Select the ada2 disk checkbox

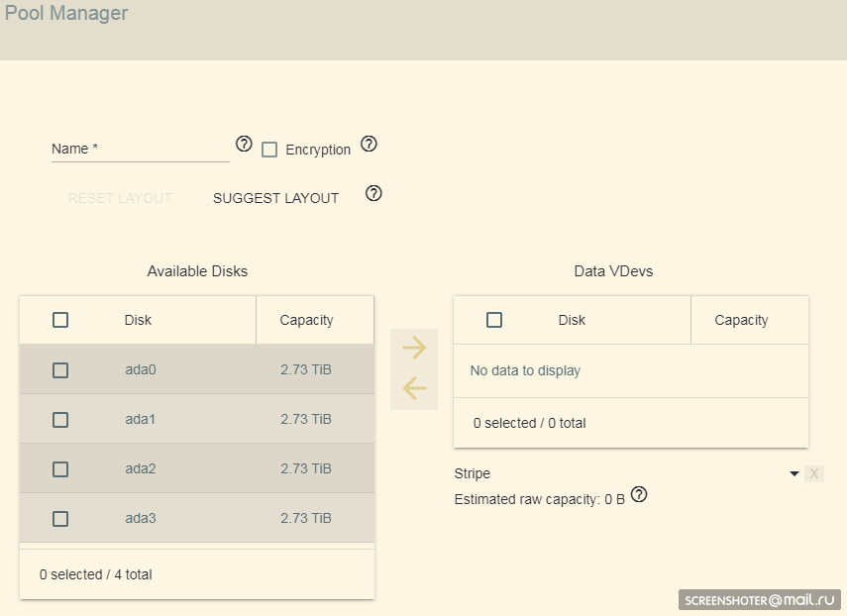60,468
